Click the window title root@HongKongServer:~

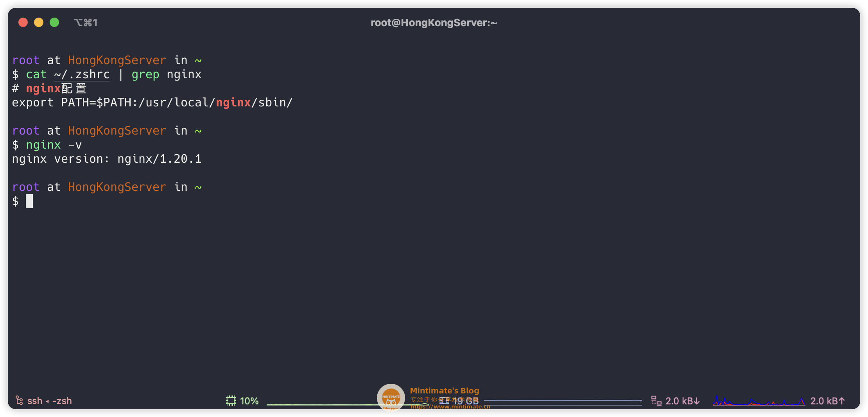pyautogui.click(x=434, y=23)
